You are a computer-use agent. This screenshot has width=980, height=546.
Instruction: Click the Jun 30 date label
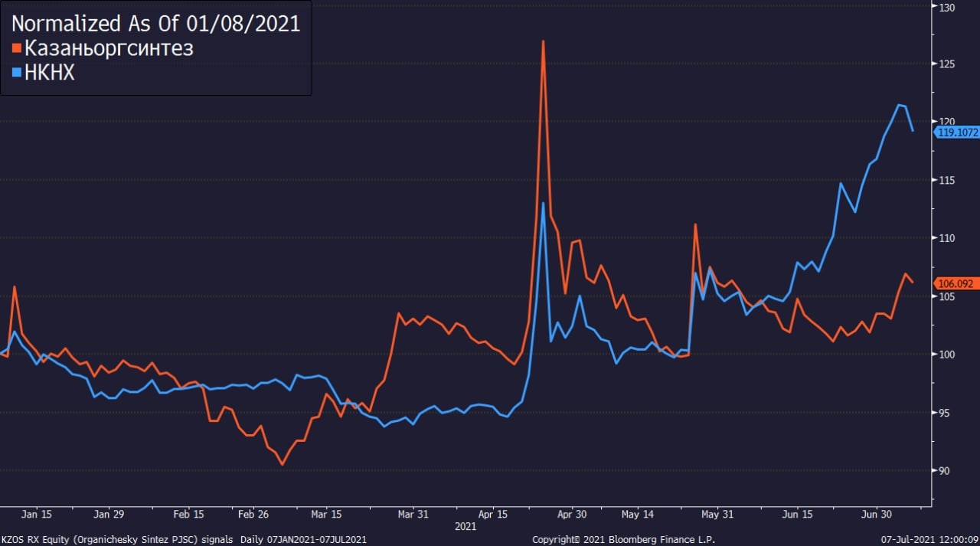pyautogui.click(x=877, y=514)
